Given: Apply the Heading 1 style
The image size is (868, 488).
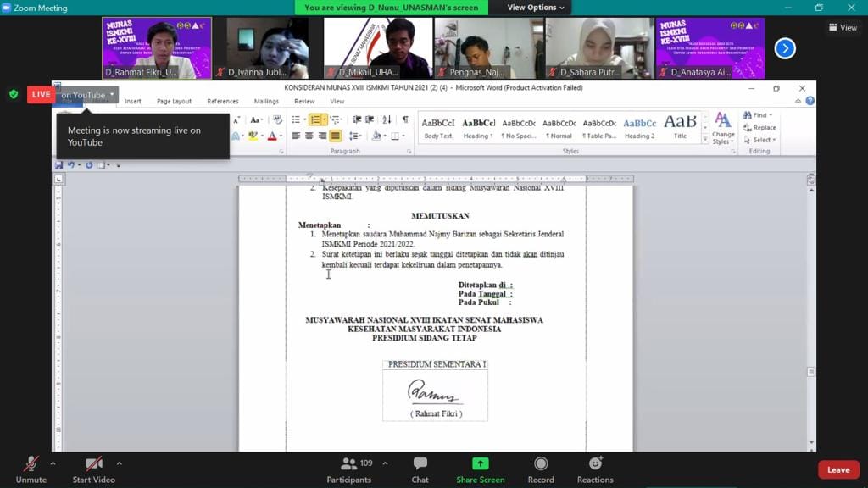Looking at the screenshot, I should (478, 127).
